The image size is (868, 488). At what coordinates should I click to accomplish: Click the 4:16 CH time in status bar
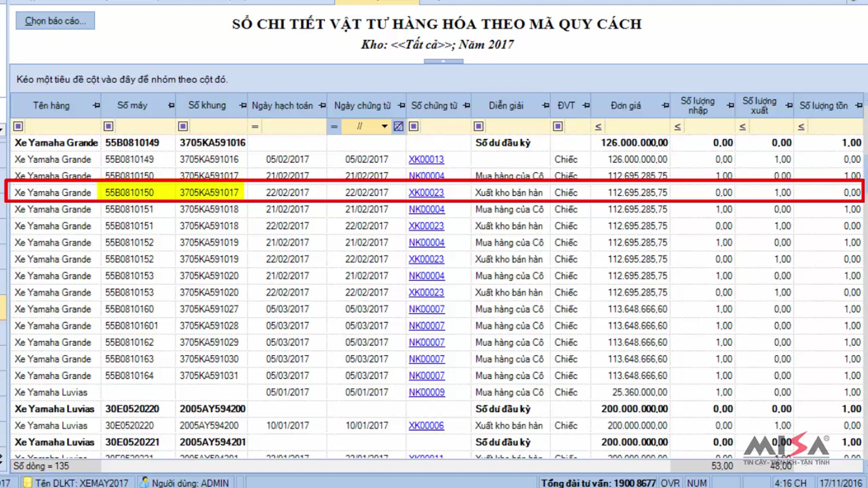[790, 483]
